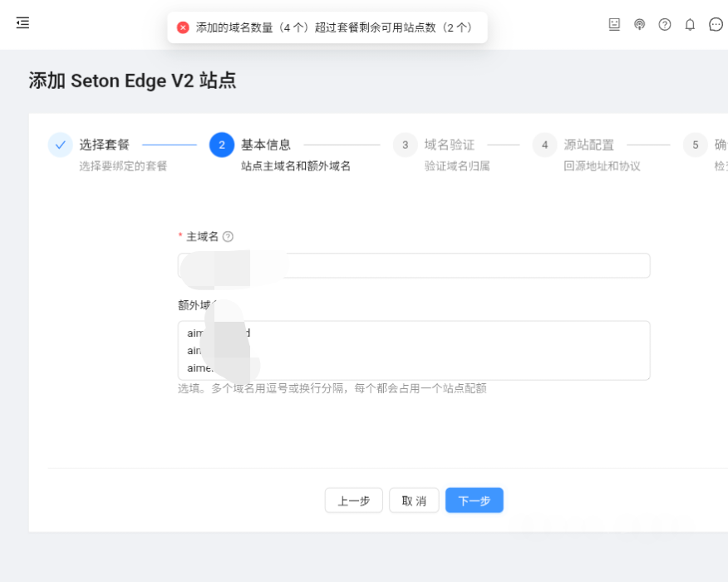This screenshot has width=728, height=582.
Task: Click 下一步 button
Action: (474, 501)
